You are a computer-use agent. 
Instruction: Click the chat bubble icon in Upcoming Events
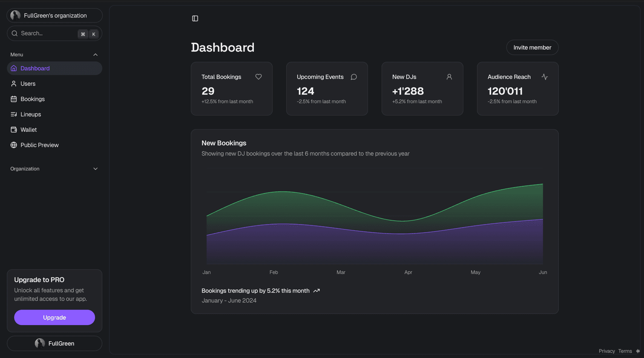pyautogui.click(x=354, y=77)
